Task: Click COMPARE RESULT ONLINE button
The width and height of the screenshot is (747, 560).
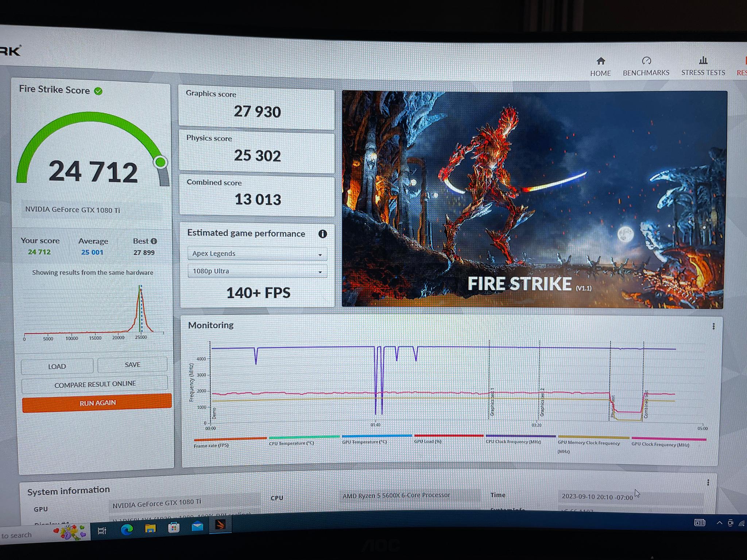Action: (x=95, y=384)
